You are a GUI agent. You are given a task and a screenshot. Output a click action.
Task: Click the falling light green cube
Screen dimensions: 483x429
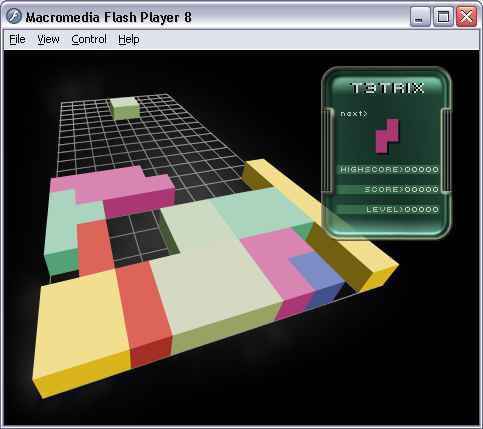click(x=125, y=108)
